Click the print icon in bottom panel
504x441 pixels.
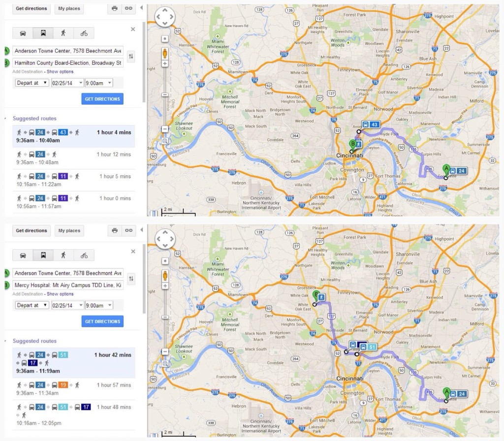(x=114, y=230)
